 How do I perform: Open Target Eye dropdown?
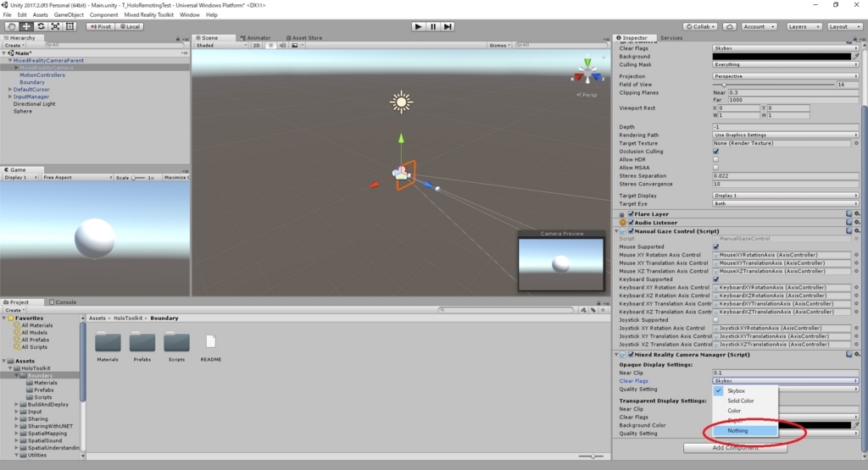(x=786, y=204)
